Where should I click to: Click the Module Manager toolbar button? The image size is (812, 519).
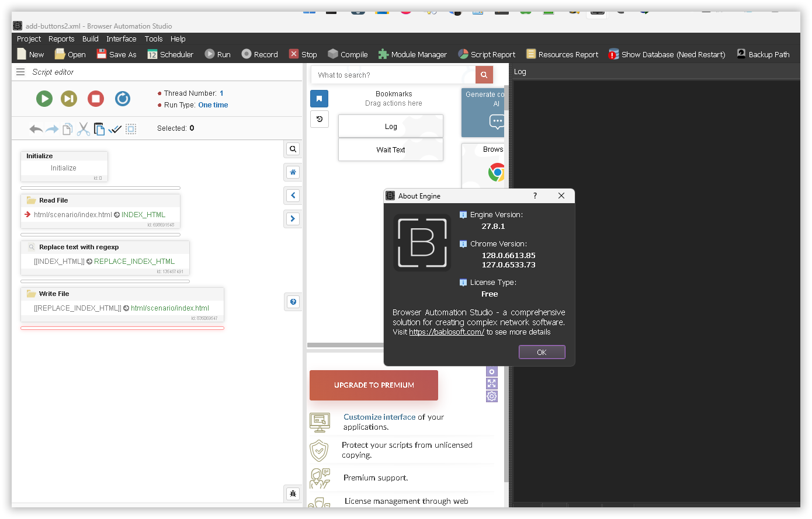pyautogui.click(x=412, y=54)
